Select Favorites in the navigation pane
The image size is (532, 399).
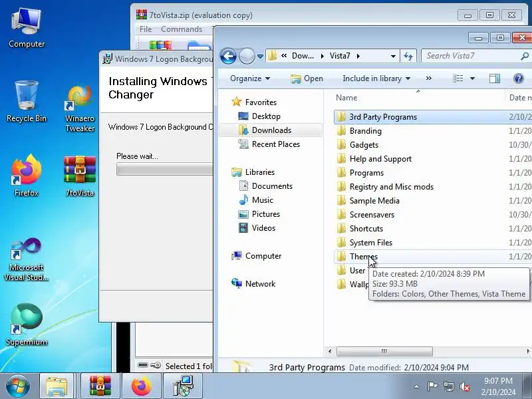click(261, 102)
